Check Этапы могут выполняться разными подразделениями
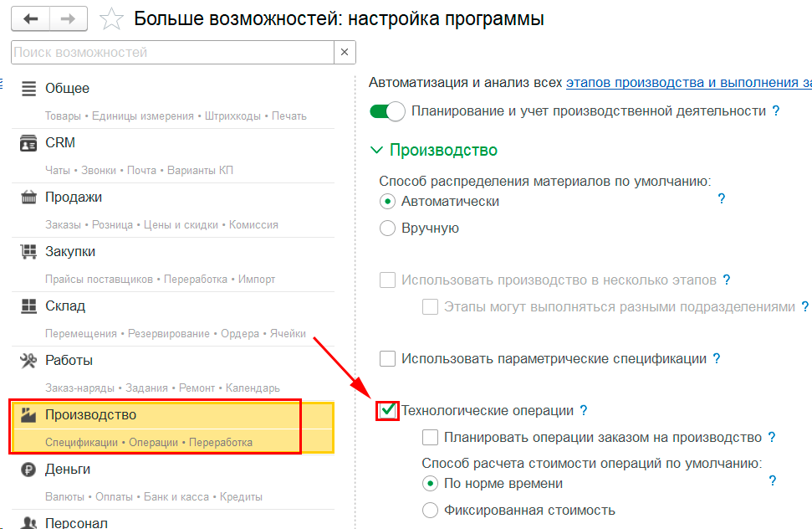812x529 pixels. point(430,306)
